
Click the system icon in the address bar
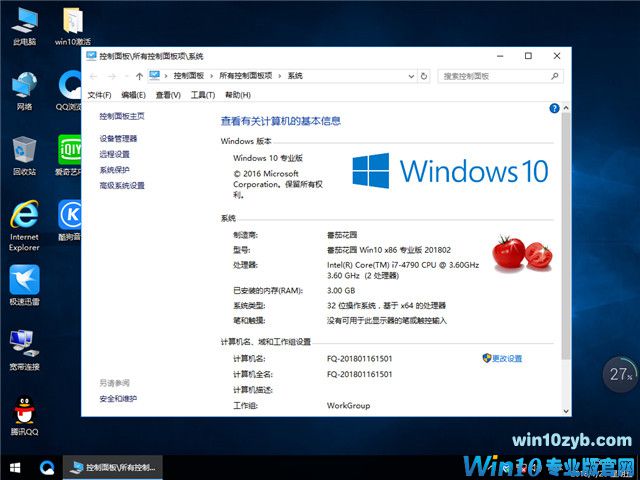155,76
